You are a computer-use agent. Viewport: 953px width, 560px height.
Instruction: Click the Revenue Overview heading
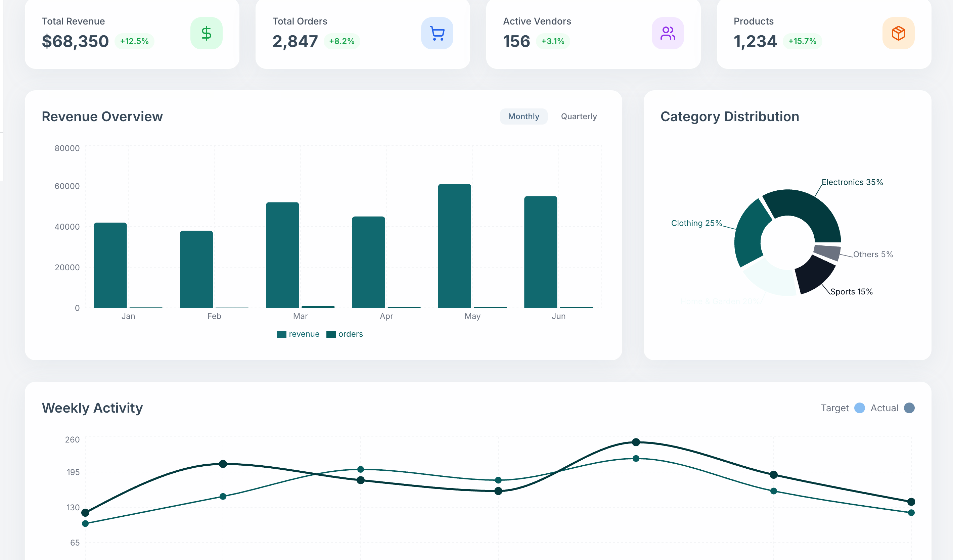(102, 116)
